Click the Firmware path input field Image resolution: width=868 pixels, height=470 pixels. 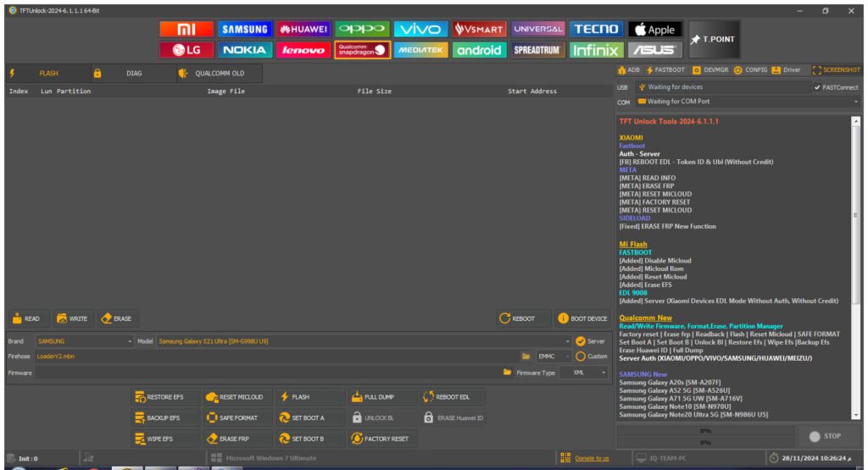(x=267, y=373)
